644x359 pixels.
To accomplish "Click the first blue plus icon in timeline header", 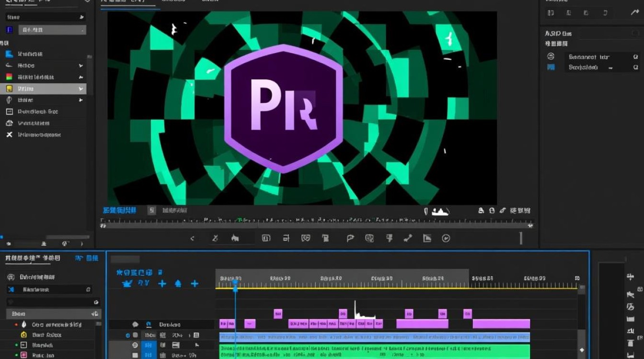I will point(162,283).
